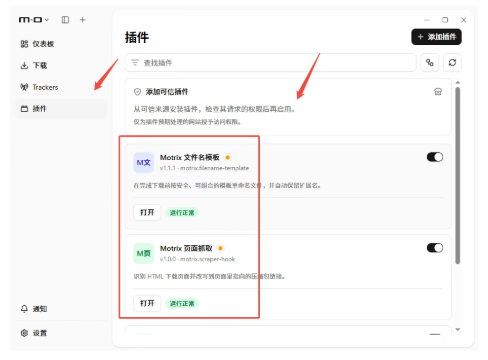
Task: Close the application window
Action: [464, 20]
